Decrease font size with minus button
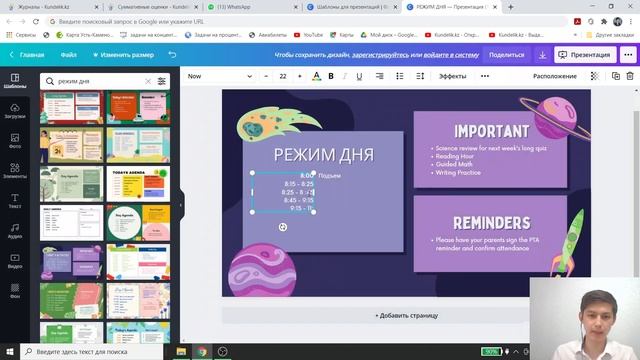Screen dimensions: 640x360 pos(266,76)
